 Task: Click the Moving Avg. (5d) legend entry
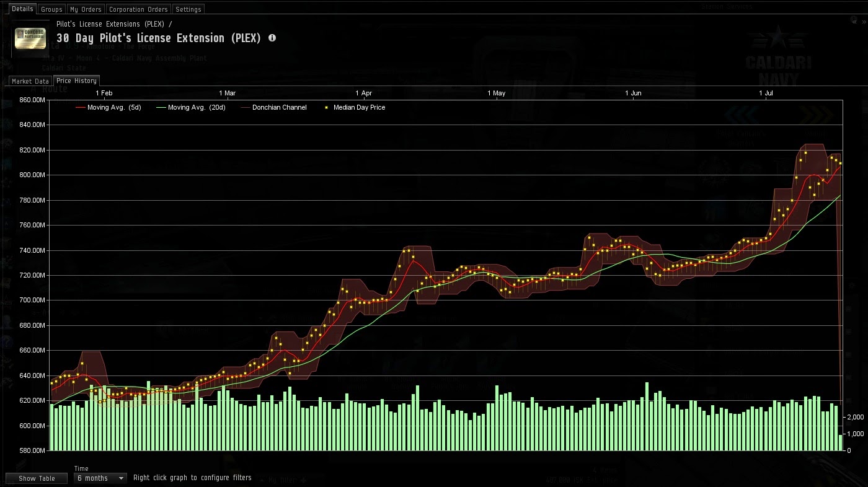tap(108, 107)
